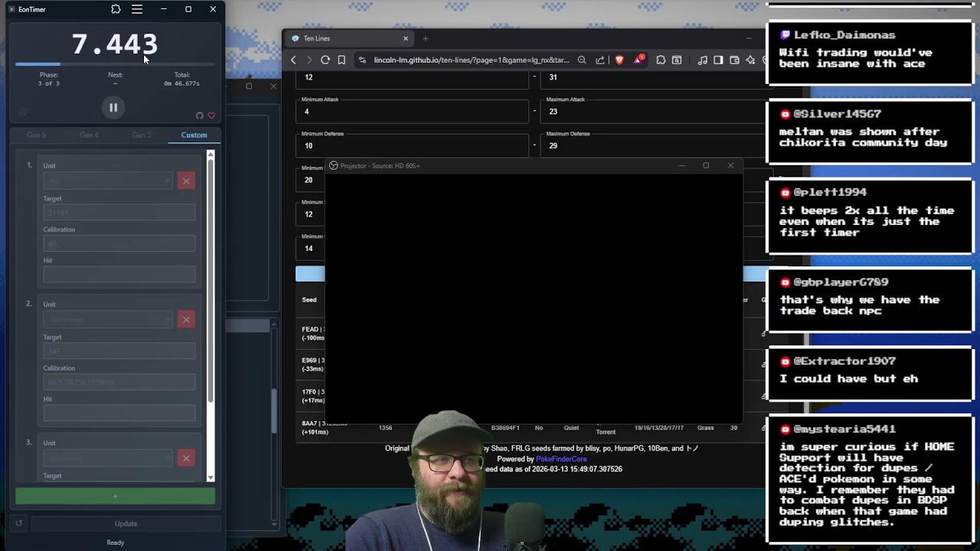The width and height of the screenshot is (980, 551).
Task: Go forward in the browser
Action: point(309,60)
